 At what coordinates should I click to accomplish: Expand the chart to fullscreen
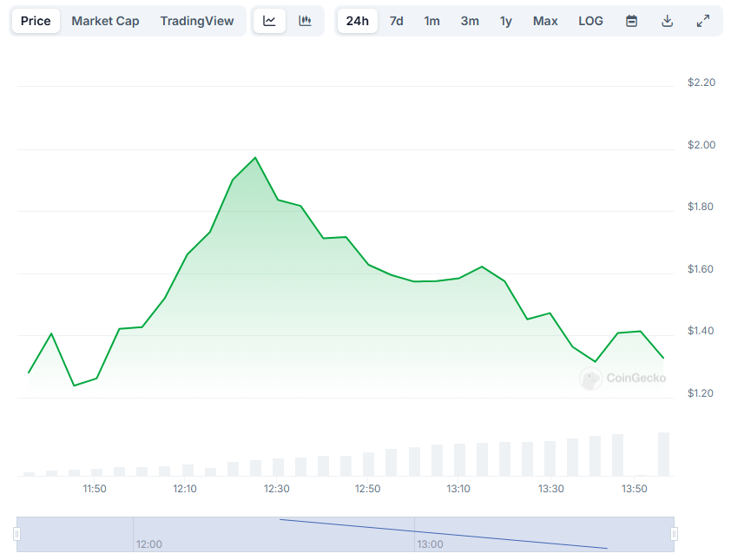tap(703, 21)
